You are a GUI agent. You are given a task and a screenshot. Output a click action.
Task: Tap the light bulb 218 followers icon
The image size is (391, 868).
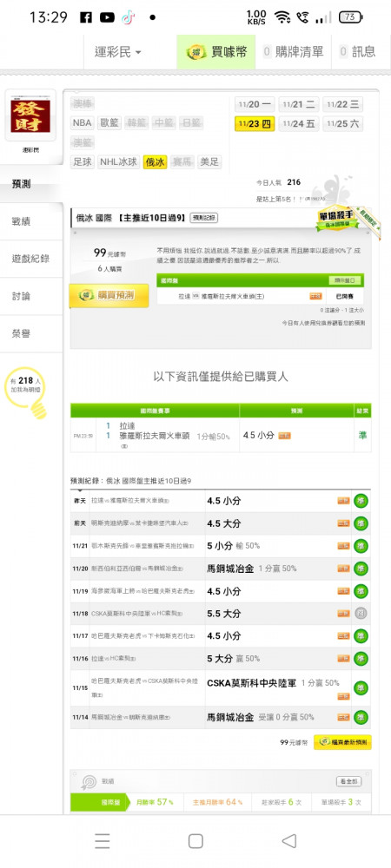[26, 391]
